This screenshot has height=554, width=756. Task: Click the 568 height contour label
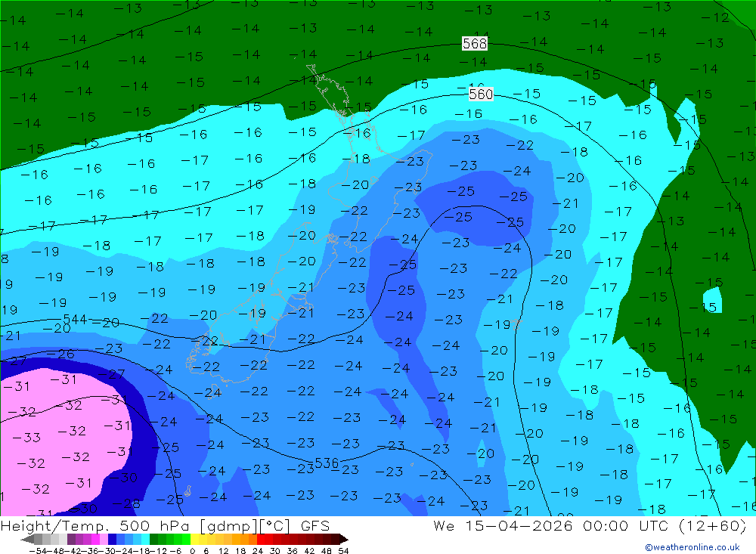pyautogui.click(x=475, y=43)
